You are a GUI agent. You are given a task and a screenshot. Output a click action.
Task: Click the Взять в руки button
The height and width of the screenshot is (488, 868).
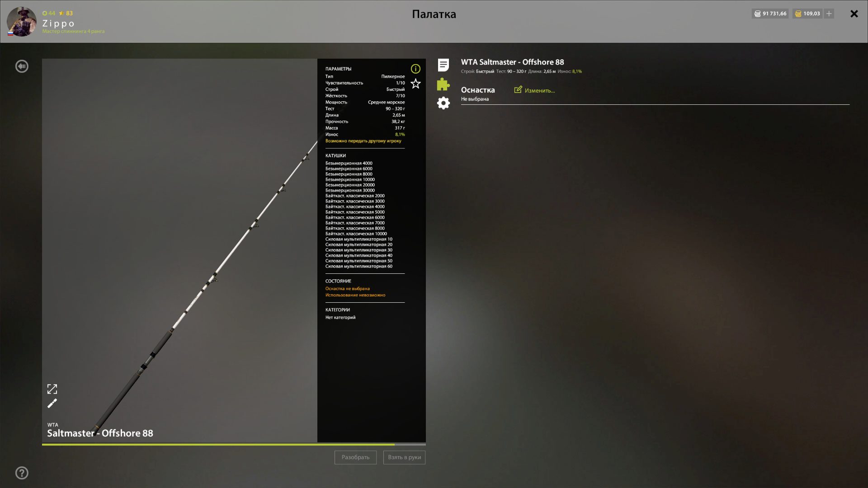click(404, 457)
